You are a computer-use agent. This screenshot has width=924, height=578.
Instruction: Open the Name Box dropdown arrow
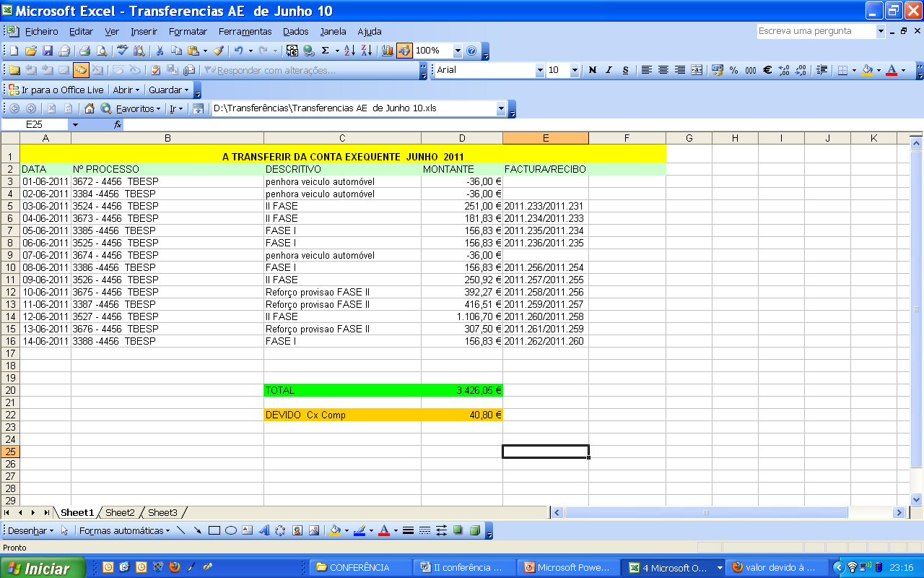coord(75,125)
